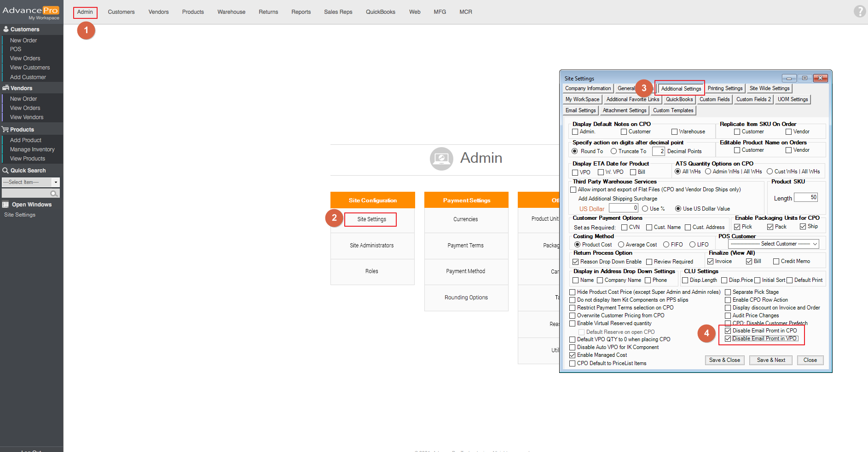This screenshot has height=452, width=868.
Task: Click the Products cart icon in sidebar
Action: (x=6, y=130)
